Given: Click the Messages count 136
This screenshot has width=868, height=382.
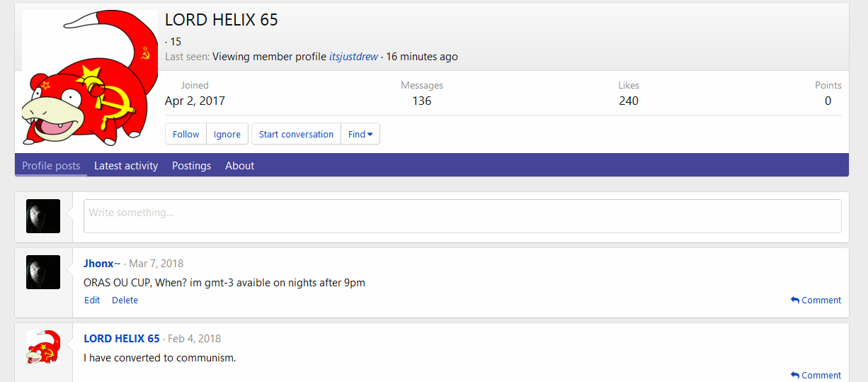Looking at the screenshot, I should [x=422, y=101].
